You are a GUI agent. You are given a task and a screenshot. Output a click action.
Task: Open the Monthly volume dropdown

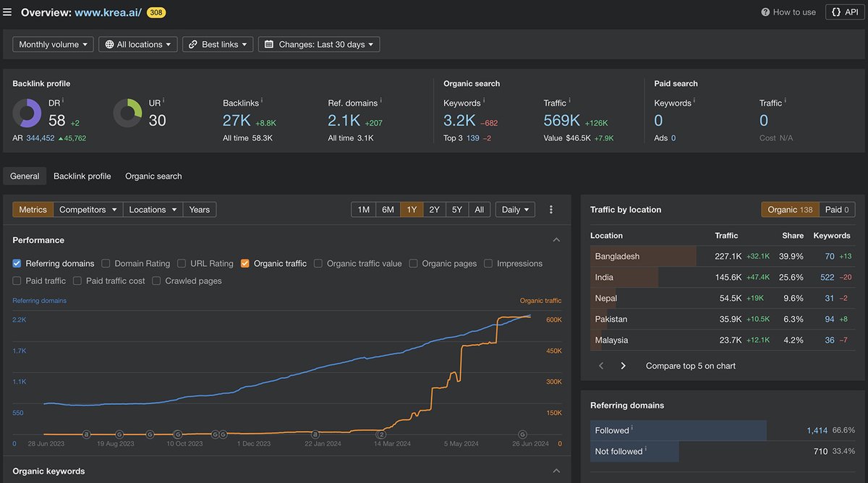tap(53, 45)
